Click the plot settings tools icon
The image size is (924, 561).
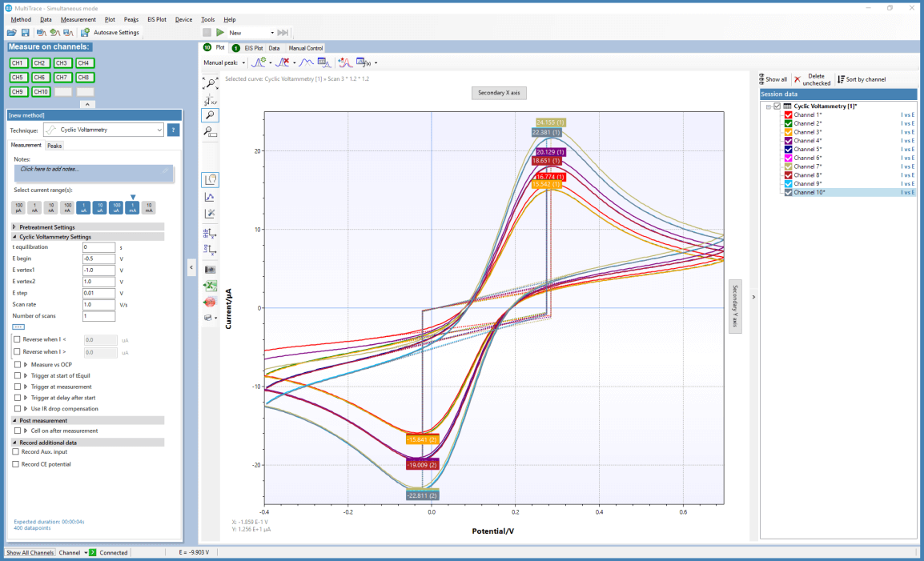point(210,214)
